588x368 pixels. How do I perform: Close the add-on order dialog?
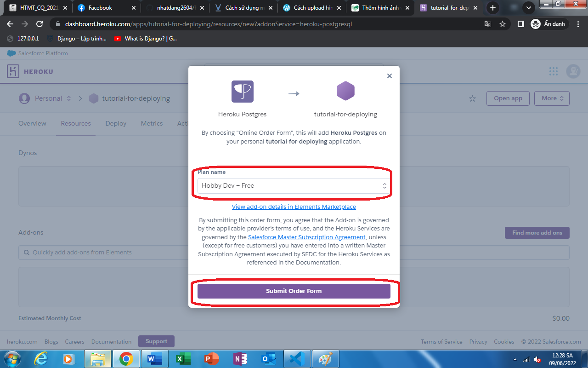[x=390, y=76]
